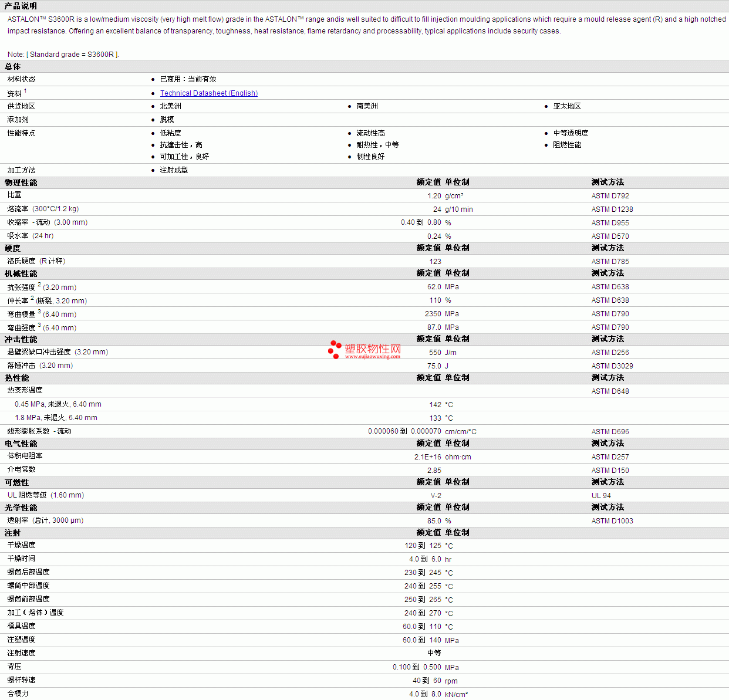Select the '比重' row label
The image size is (729, 700).
[x=14, y=195]
